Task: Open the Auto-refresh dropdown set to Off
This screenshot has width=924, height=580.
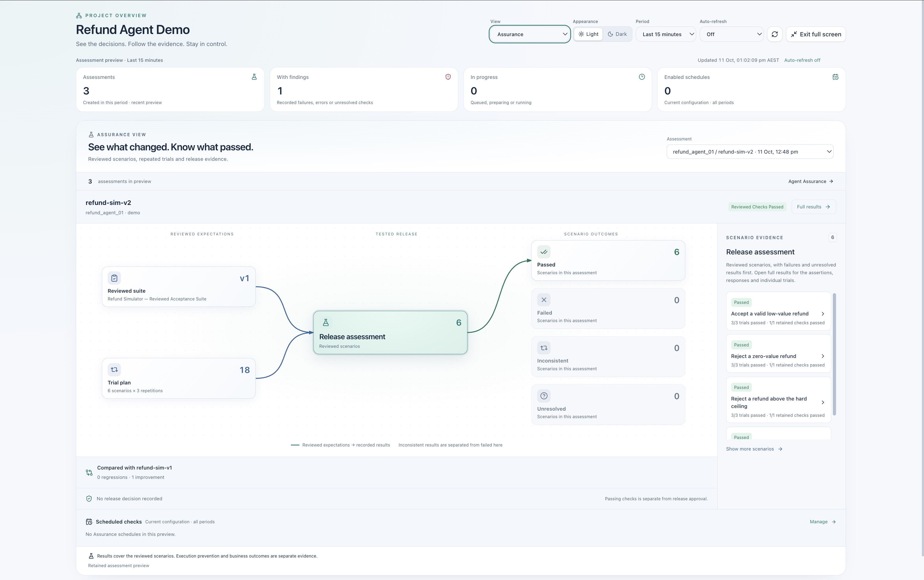Action: tap(731, 34)
